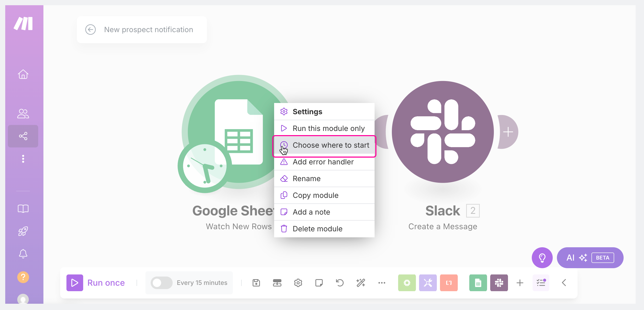This screenshot has width=644, height=310.
Task: Open Settings from the context menu
Action: 324,112
